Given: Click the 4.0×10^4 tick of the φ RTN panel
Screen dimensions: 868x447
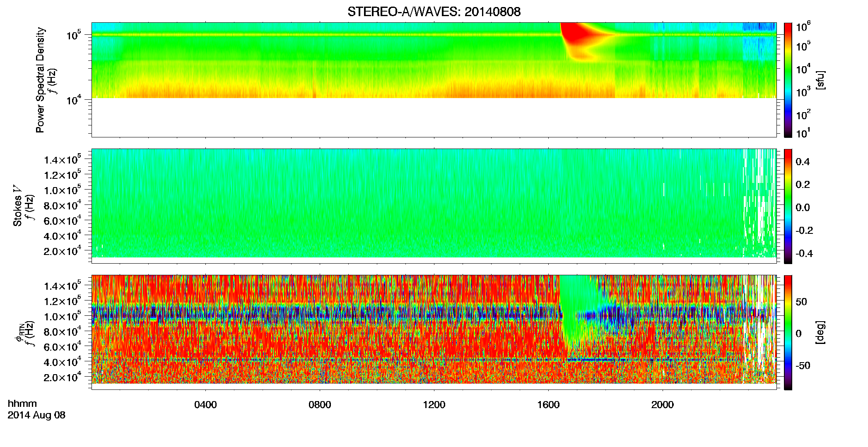Looking at the screenshot, I should pos(63,362).
